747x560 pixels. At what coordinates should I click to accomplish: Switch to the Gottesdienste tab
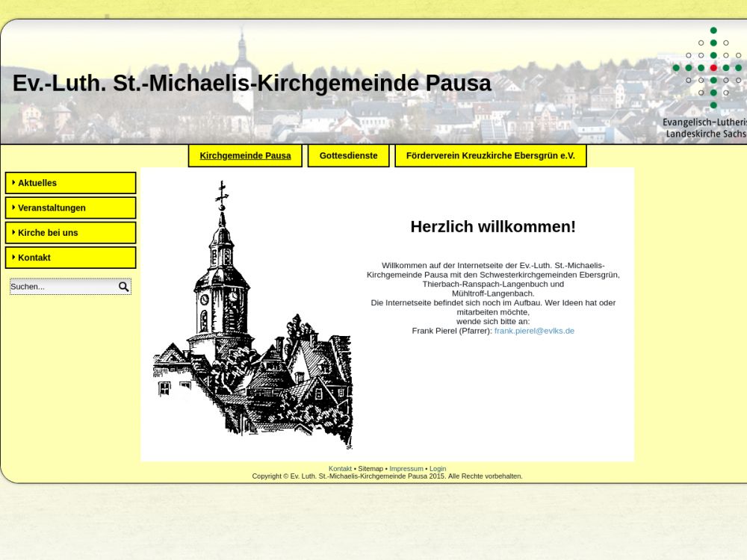pyautogui.click(x=348, y=156)
